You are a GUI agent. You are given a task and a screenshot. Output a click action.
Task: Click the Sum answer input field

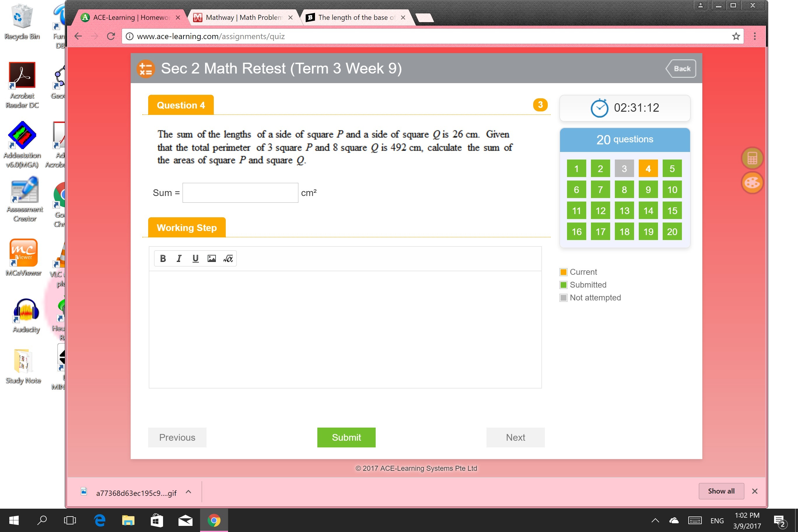pyautogui.click(x=240, y=193)
